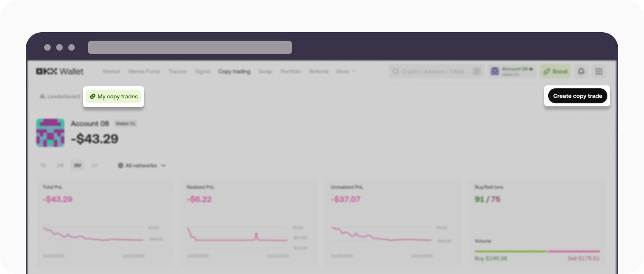Select the 3M time range
Screen dimensions: 644x274
tap(77, 166)
